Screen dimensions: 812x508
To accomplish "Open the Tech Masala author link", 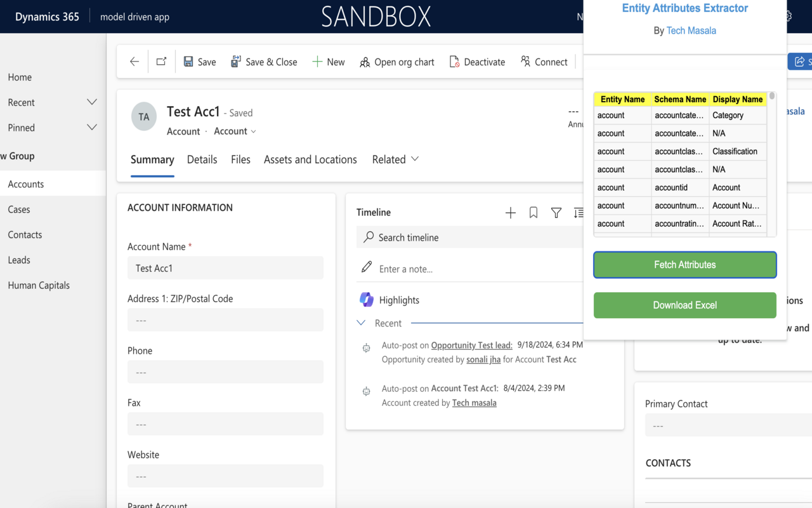I will tap(691, 30).
